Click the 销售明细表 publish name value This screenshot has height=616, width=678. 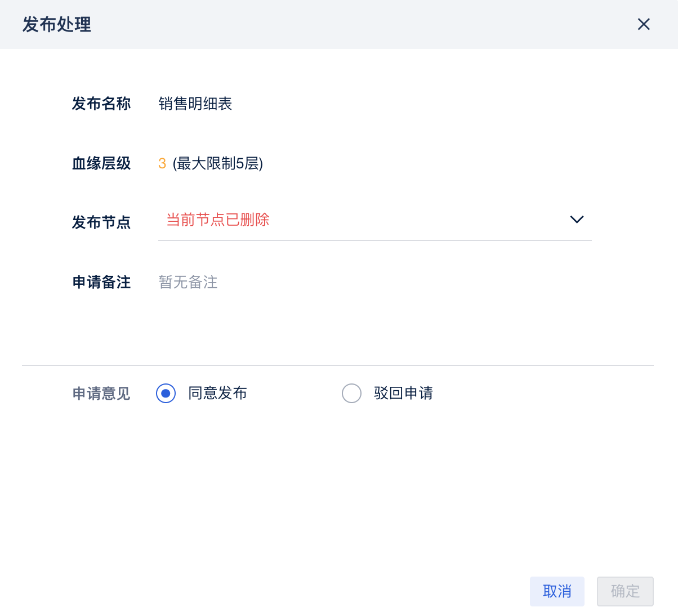pyautogui.click(x=195, y=104)
